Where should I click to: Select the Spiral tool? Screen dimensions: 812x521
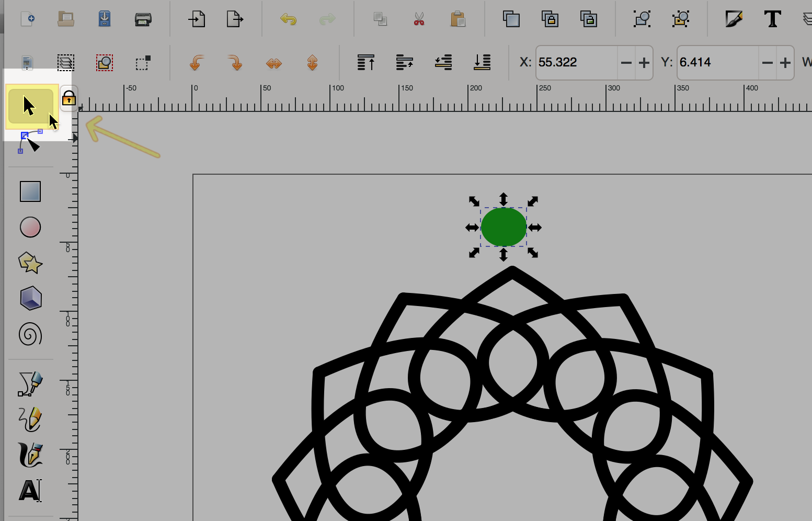click(x=30, y=334)
